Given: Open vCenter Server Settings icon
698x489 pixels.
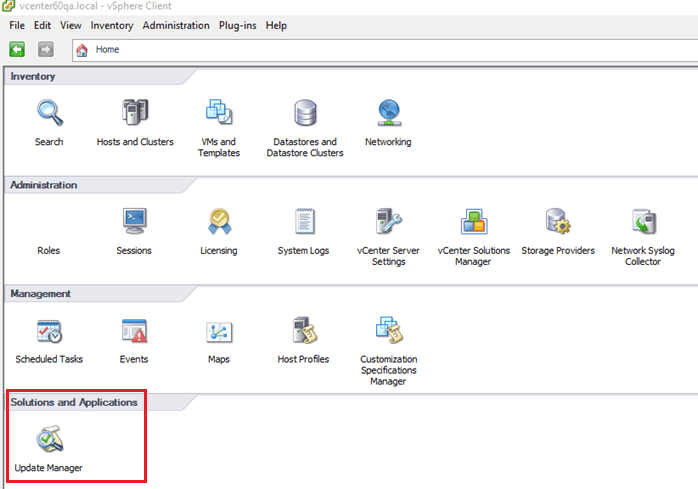Looking at the screenshot, I should [x=388, y=221].
